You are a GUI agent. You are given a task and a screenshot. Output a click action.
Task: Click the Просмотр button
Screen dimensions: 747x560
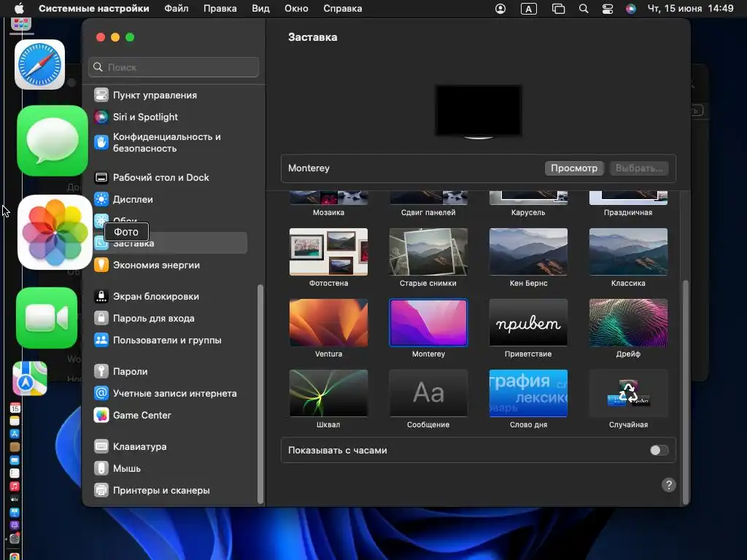point(574,168)
